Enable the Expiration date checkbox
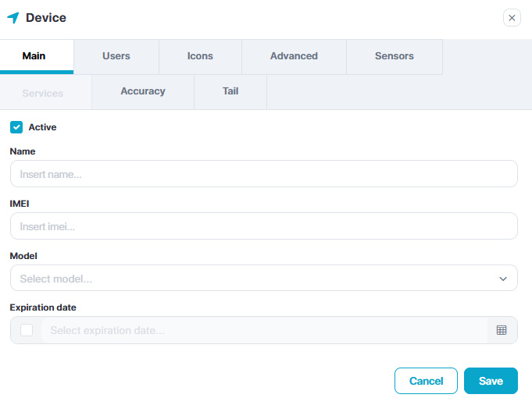This screenshot has width=532, height=405. [27, 330]
